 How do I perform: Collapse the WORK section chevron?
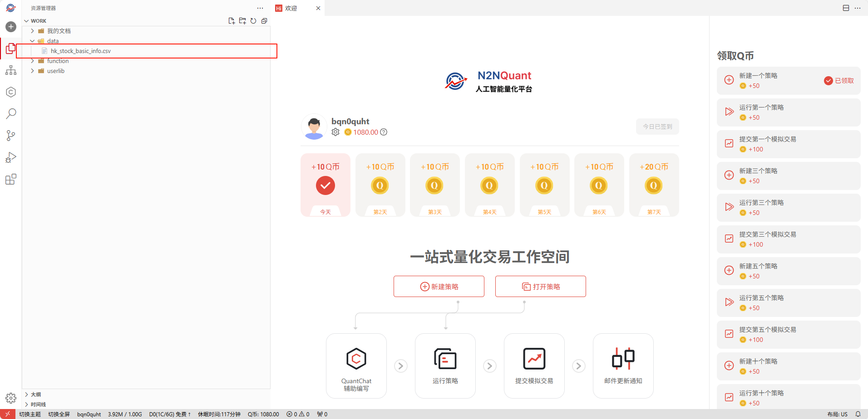26,21
